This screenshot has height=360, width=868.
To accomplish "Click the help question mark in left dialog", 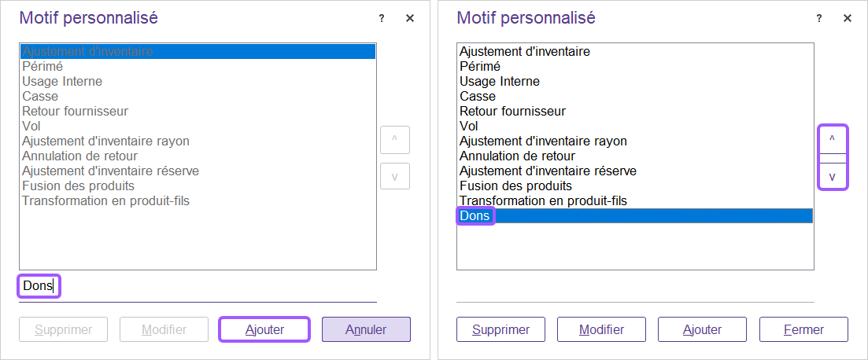I will [382, 18].
